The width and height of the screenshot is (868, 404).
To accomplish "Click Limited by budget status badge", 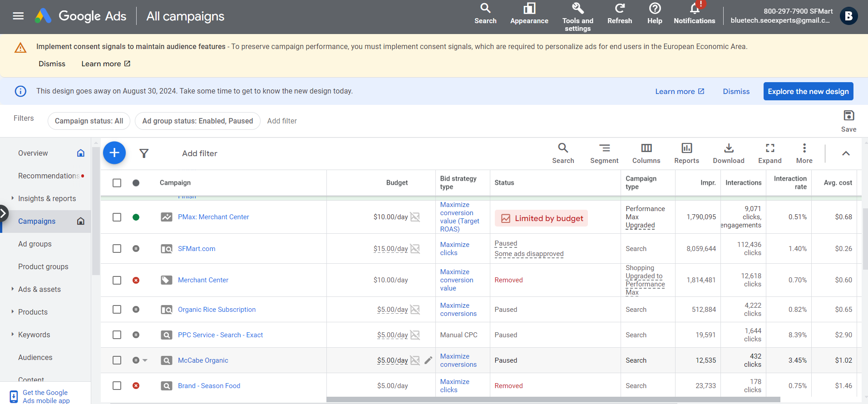I will pos(541,218).
